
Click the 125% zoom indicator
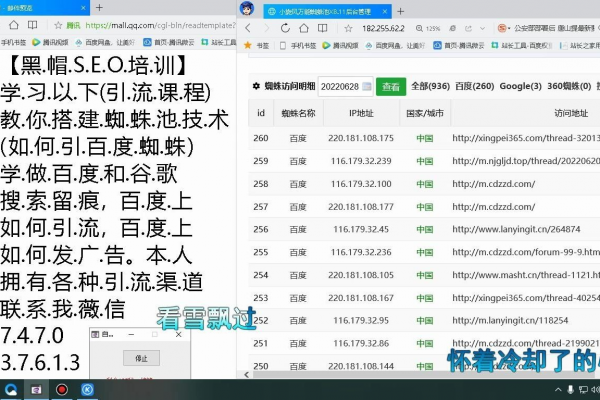[428, 28]
